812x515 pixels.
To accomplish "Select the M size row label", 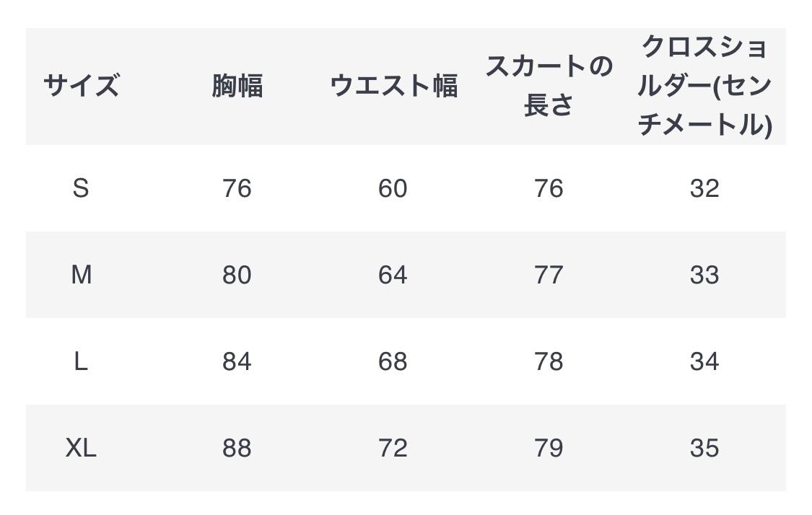I will coord(81,275).
